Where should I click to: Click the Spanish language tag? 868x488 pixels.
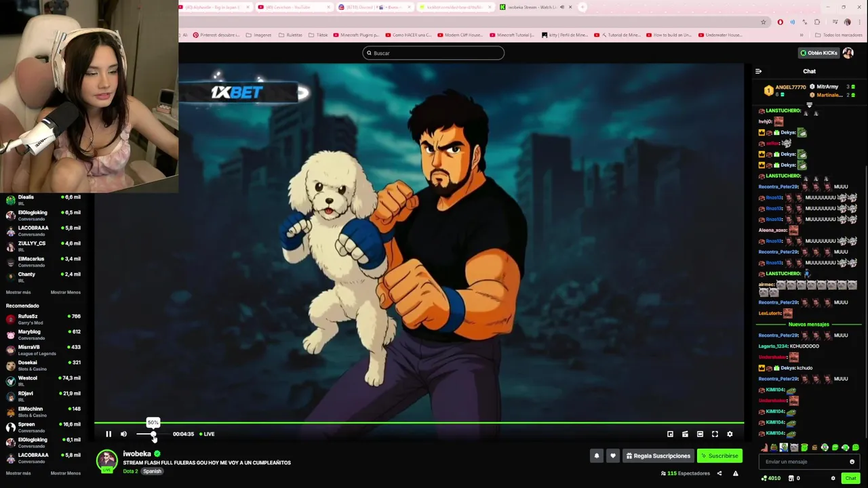(x=152, y=471)
